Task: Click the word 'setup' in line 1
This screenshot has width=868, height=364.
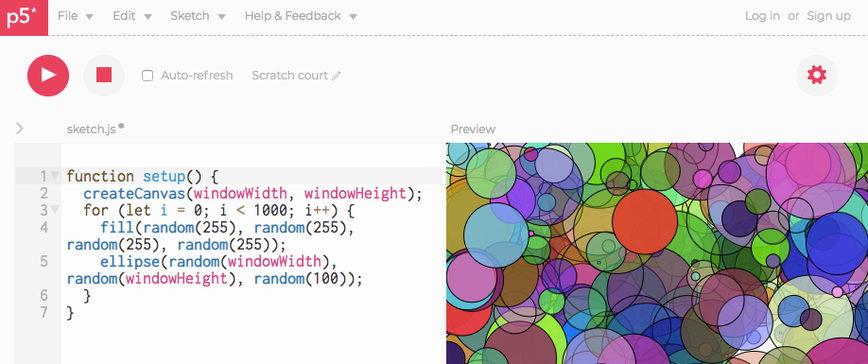Action: click(x=164, y=177)
